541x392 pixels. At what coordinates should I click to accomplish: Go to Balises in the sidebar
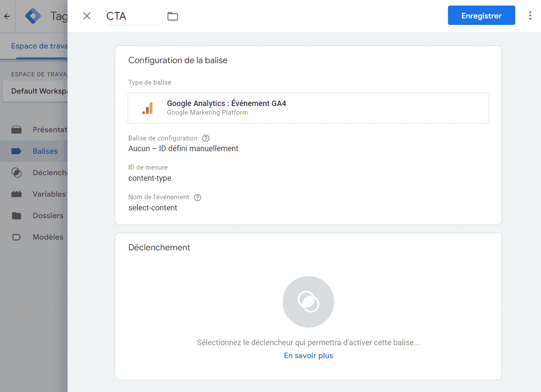(x=45, y=151)
